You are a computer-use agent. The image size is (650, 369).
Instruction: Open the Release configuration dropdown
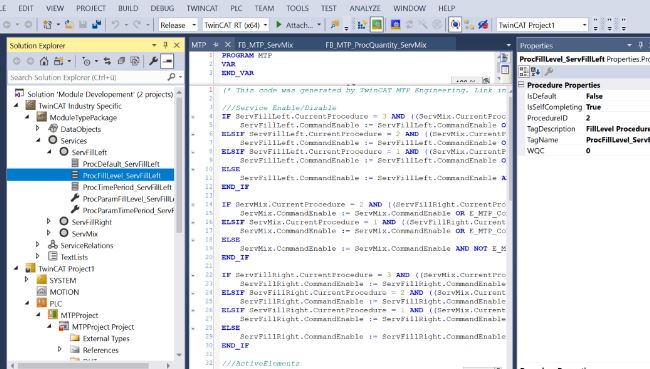(194, 25)
